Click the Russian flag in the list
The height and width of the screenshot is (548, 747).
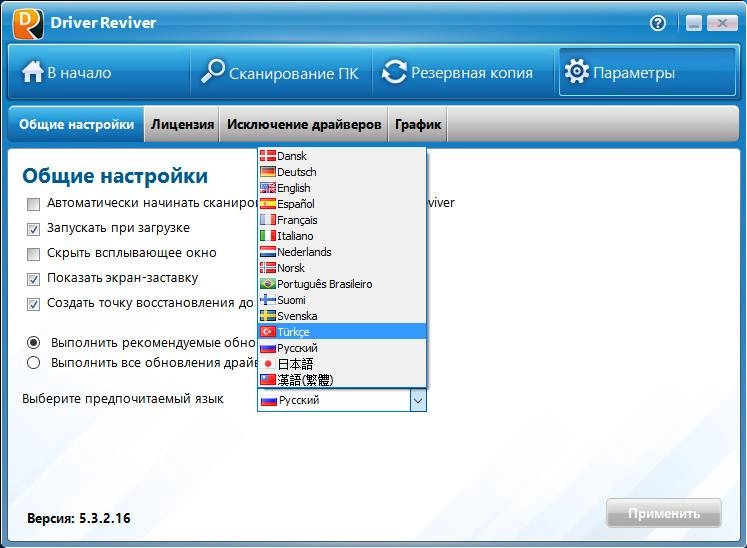pos(268,348)
